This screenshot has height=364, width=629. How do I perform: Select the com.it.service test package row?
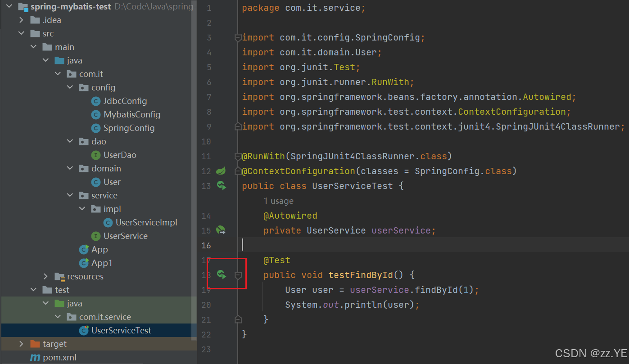(99, 317)
